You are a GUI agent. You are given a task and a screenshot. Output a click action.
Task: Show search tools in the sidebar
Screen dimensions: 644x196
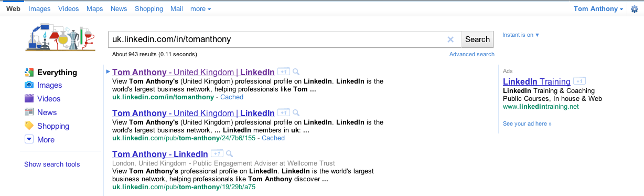[x=52, y=164]
